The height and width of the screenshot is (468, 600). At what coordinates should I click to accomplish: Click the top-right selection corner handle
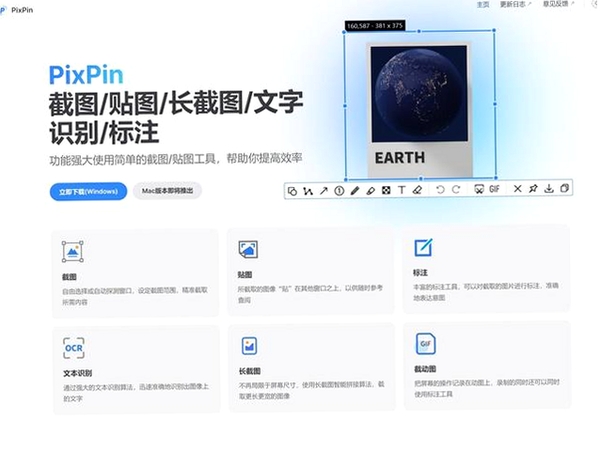point(494,30)
